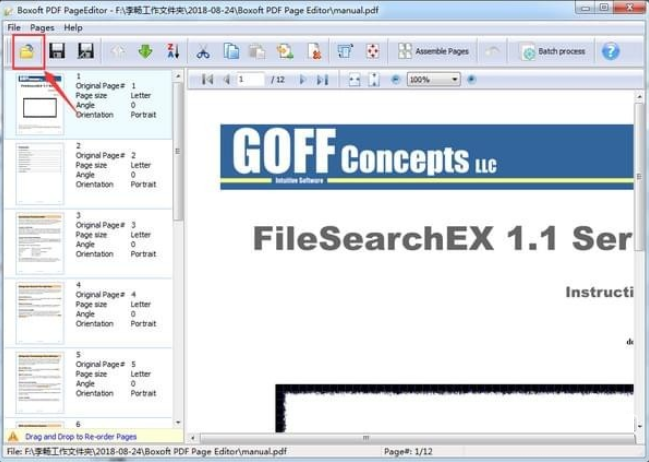Click the grayed undo arrow icon
This screenshot has width=649, height=462.
(493, 51)
